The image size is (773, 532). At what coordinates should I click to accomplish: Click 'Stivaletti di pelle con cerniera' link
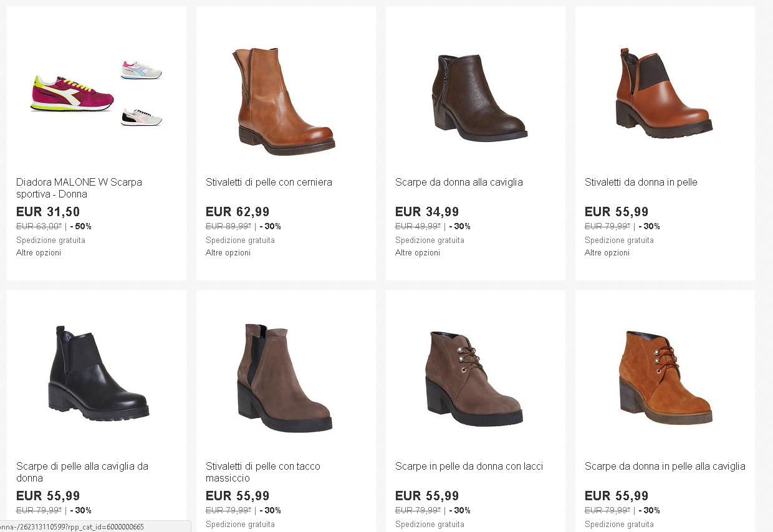(269, 183)
